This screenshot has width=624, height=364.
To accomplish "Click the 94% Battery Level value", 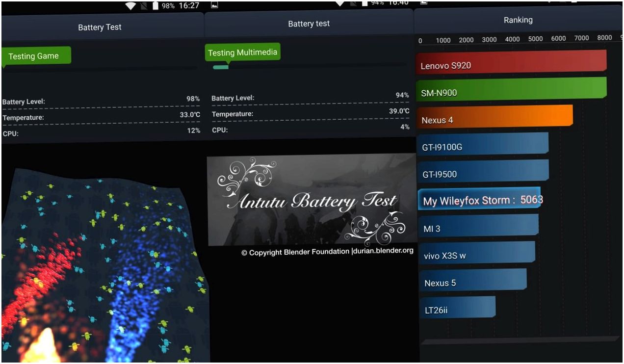I will tap(402, 95).
